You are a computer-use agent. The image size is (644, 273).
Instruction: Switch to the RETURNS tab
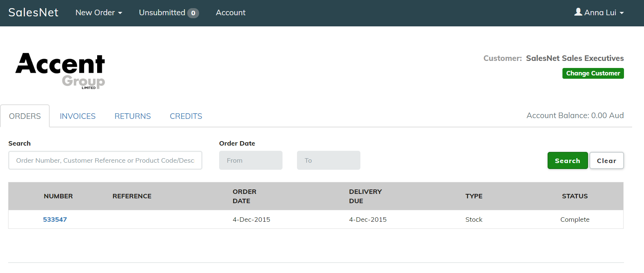tap(132, 116)
